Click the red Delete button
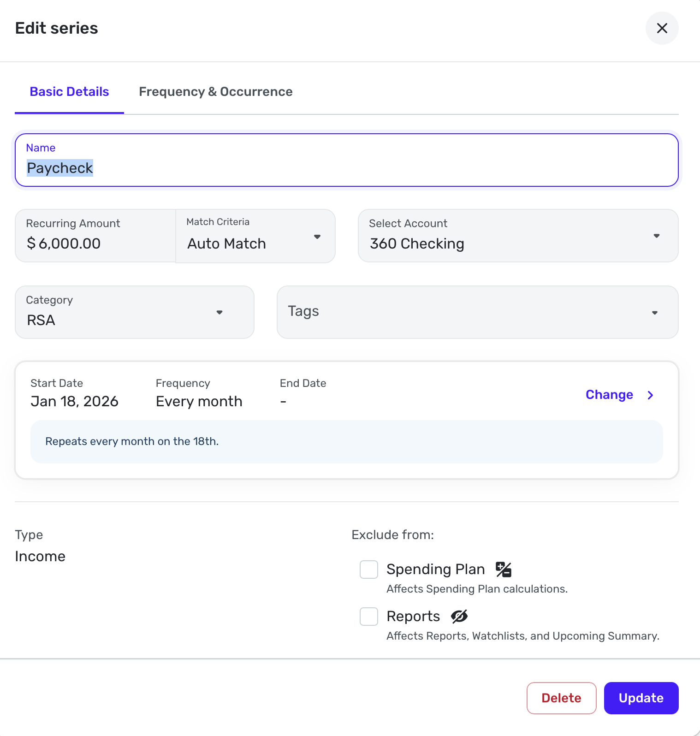 tap(561, 698)
